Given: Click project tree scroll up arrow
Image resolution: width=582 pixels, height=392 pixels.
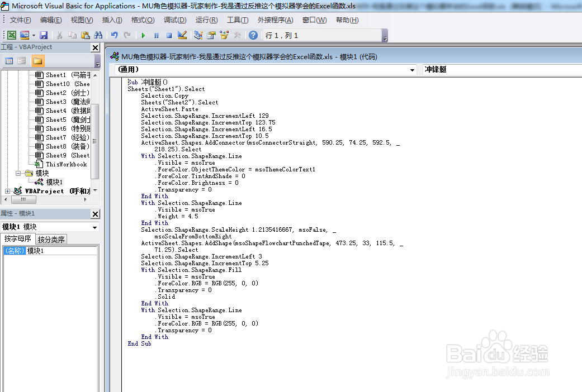Looking at the screenshot, I should pos(96,75).
